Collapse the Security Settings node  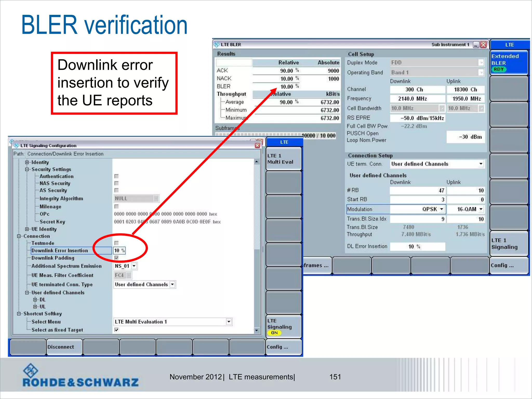(x=27, y=169)
